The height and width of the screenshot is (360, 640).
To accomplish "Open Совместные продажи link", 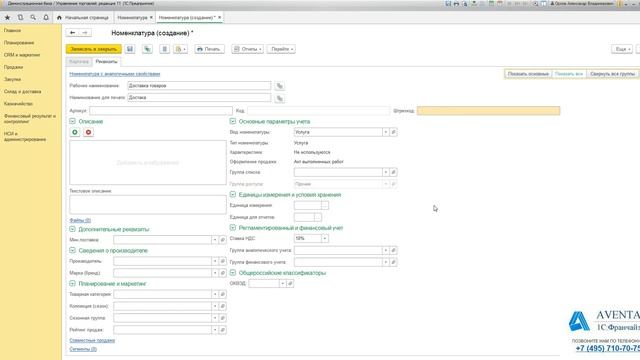I will coord(92,340).
